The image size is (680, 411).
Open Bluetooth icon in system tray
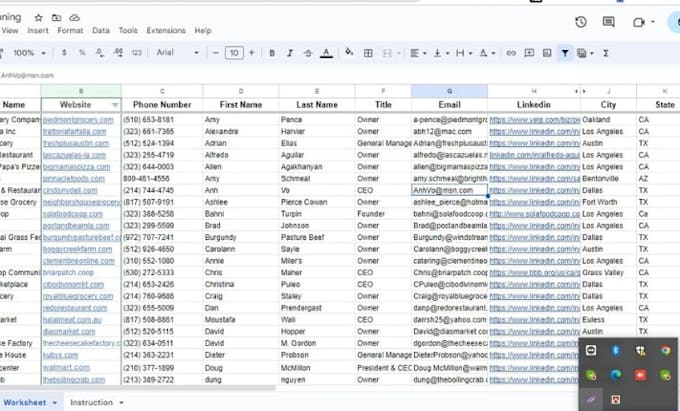[x=616, y=350]
